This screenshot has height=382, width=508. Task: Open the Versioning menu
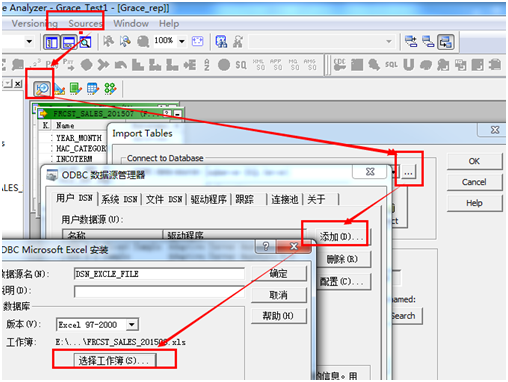(x=34, y=23)
